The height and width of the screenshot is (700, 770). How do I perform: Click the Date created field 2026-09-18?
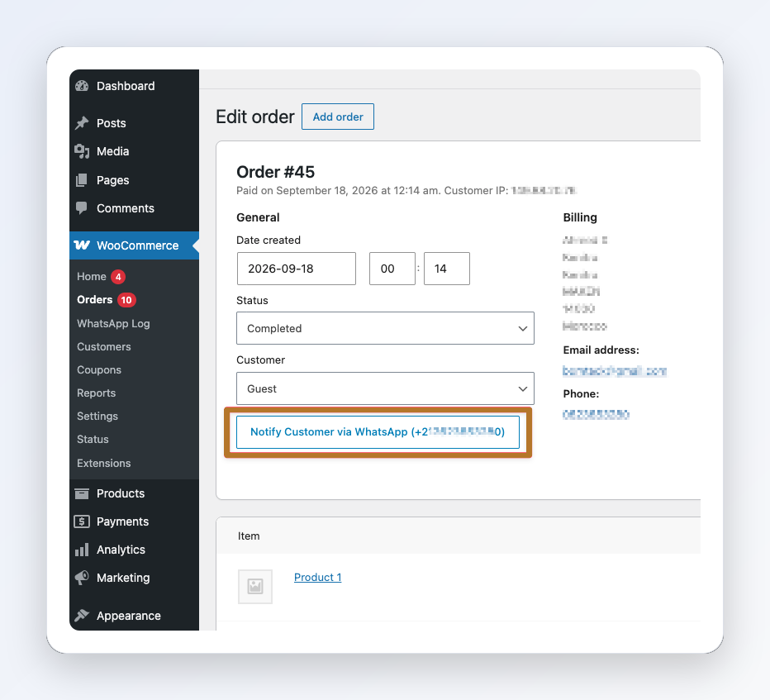[296, 269]
